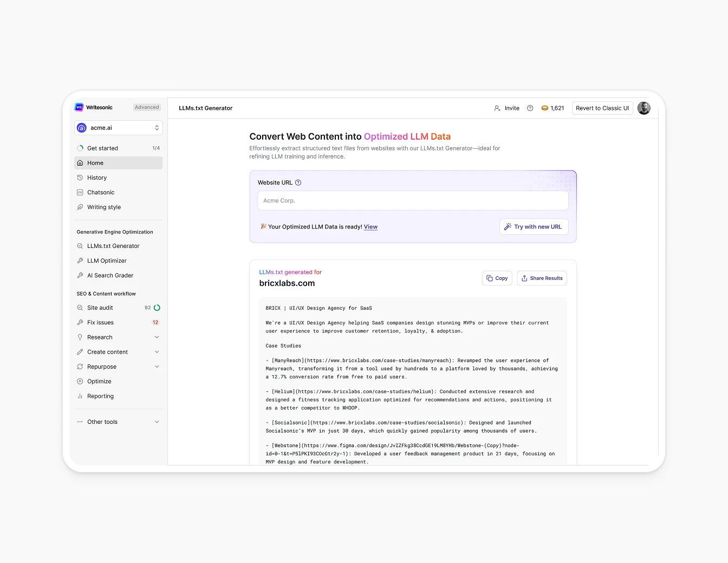Select Home in the sidebar
The height and width of the screenshot is (563, 728).
pos(95,162)
